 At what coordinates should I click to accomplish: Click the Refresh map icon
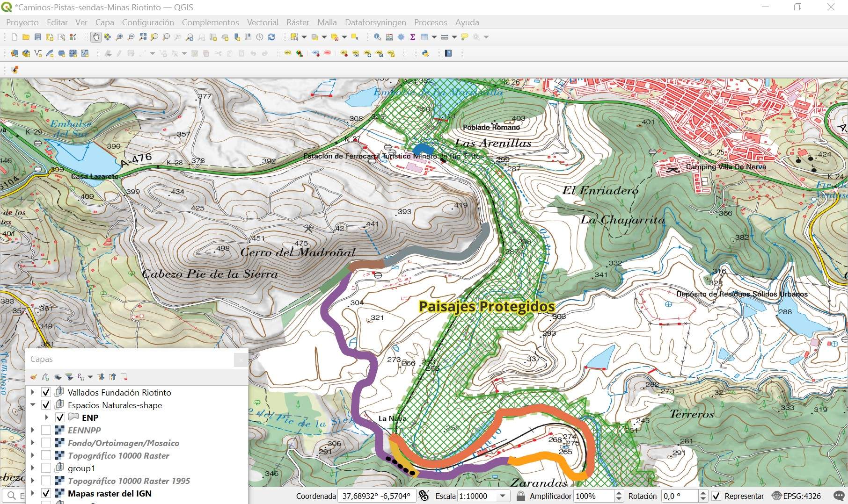coord(271,37)
